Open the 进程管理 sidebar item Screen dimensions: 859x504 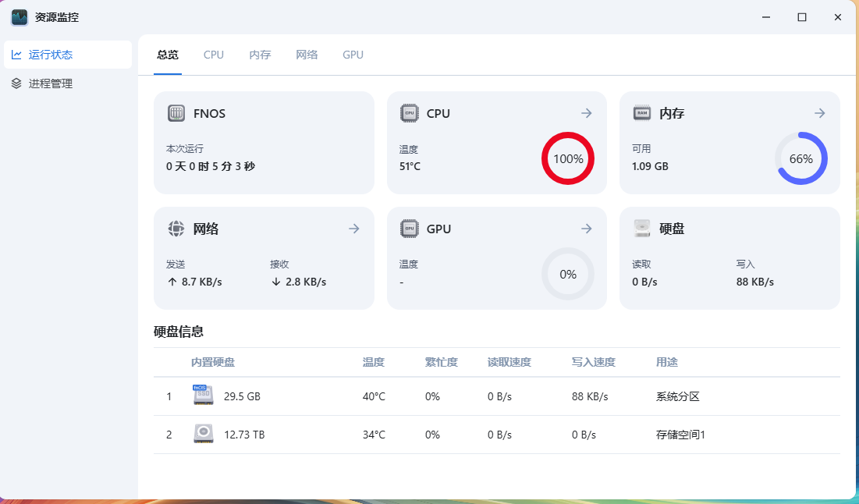(x=67, y=83)
